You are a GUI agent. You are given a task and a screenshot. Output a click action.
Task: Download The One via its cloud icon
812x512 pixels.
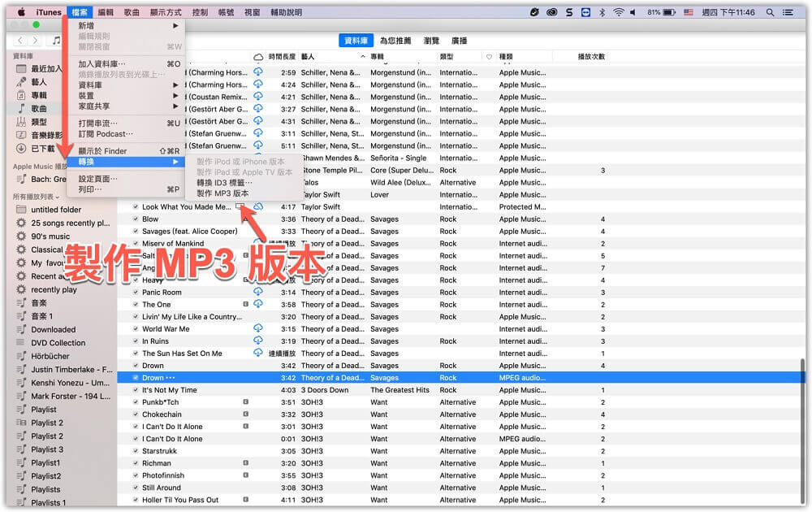coord(258,304)
